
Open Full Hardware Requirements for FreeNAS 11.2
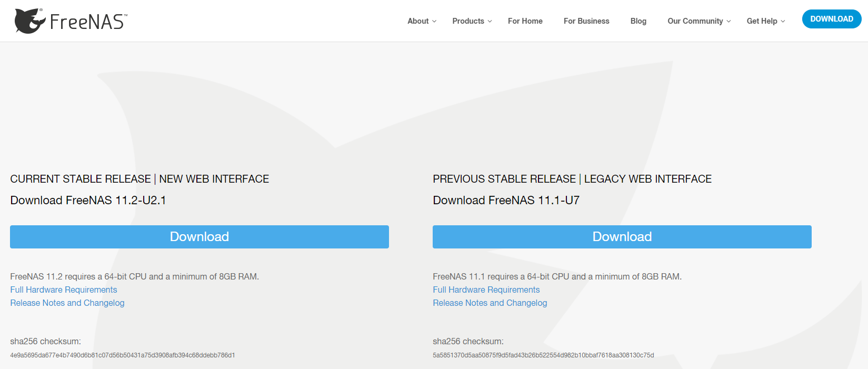(x=64, y=290)
